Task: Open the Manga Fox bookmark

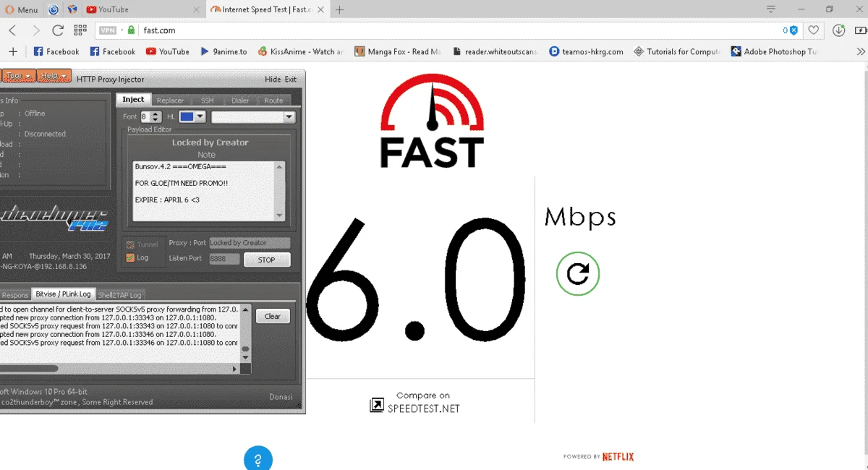Action: coord(398,51)
